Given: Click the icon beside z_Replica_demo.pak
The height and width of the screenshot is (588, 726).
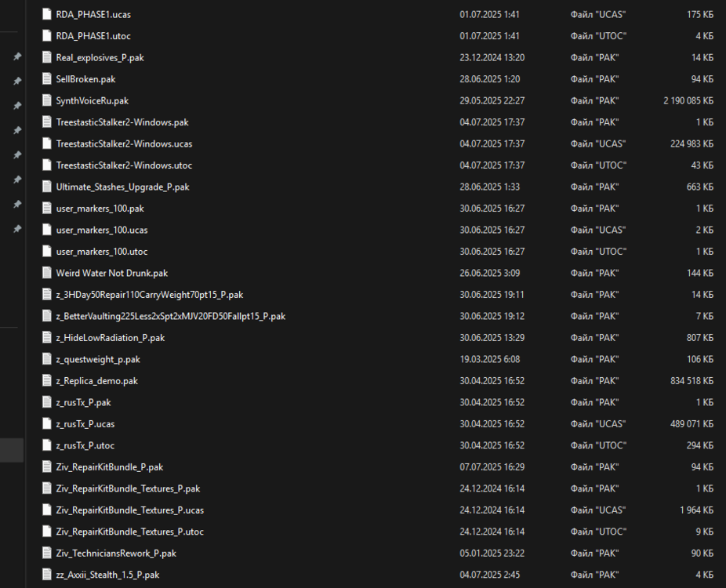Looking at the screenshot, I should pos(47,381).
